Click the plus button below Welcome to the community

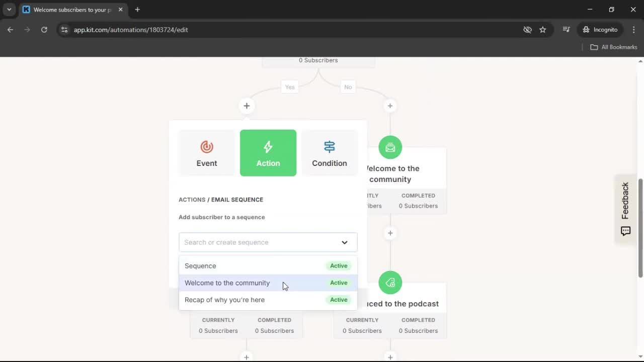click(390, 233)
